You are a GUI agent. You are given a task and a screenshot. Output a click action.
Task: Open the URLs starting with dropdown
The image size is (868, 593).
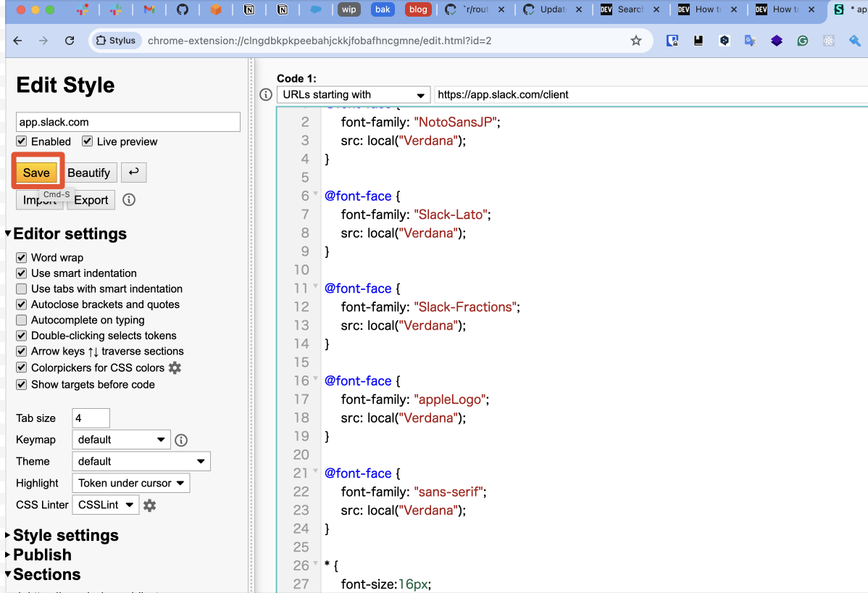[x=354, y=95]
